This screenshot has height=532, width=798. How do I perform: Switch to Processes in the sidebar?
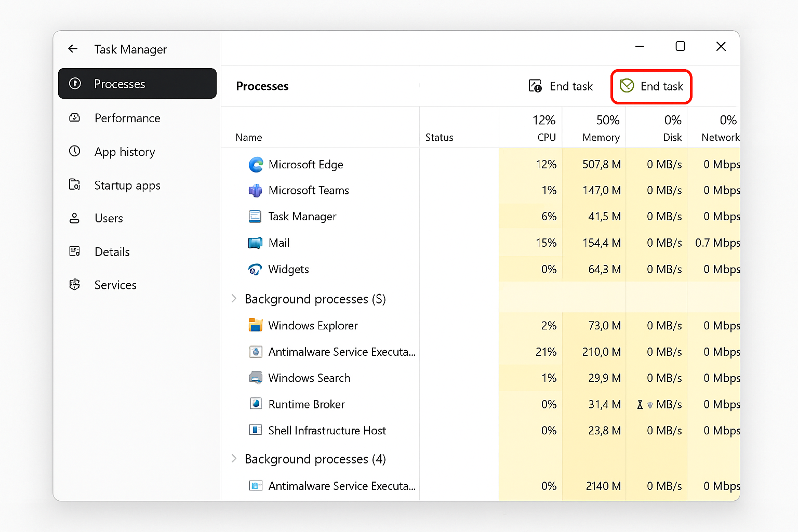click(x=137, y=83)
